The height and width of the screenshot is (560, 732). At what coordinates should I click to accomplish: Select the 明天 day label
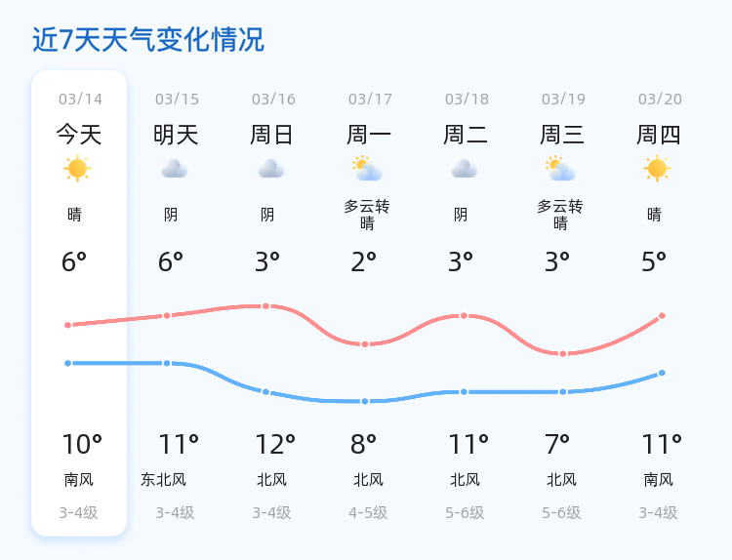pyautogui.click(x=176, y=135)
